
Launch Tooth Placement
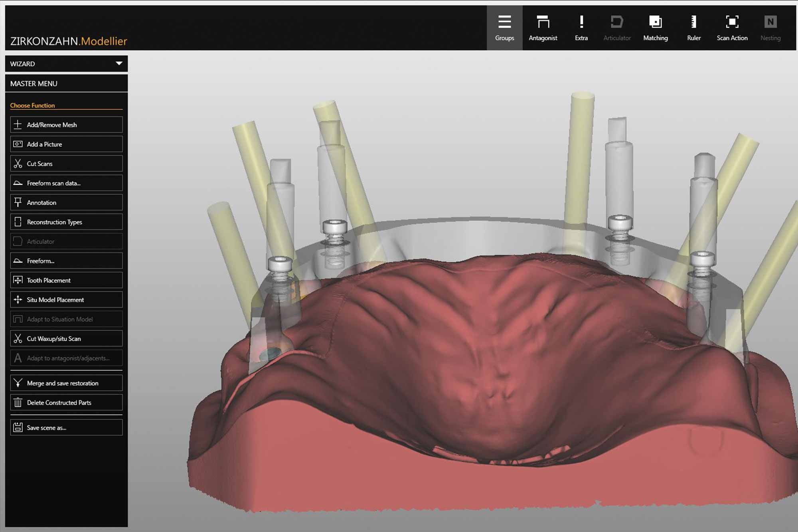(66, 280)
